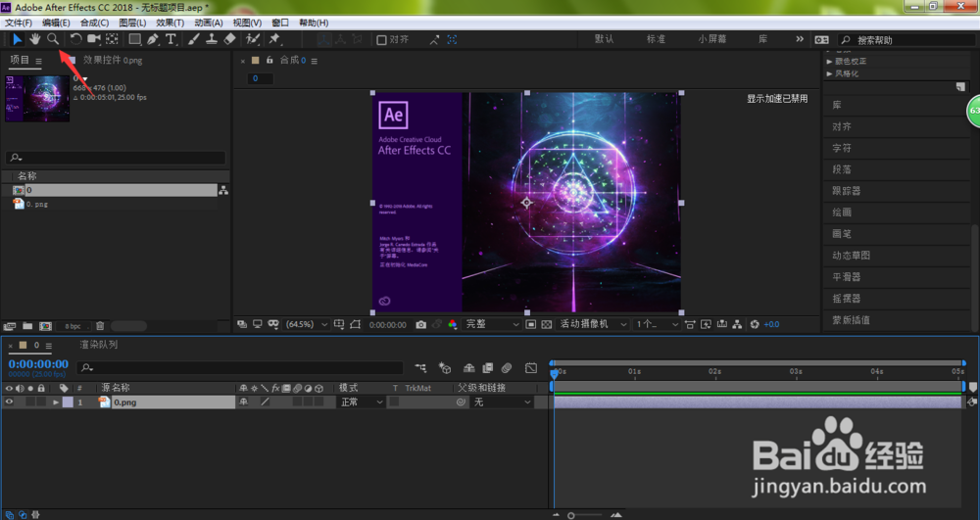The width and height of the screenshot is (980, 520).
Task: Delete selected project item with trash icon
Action: [x=100, y=326]
